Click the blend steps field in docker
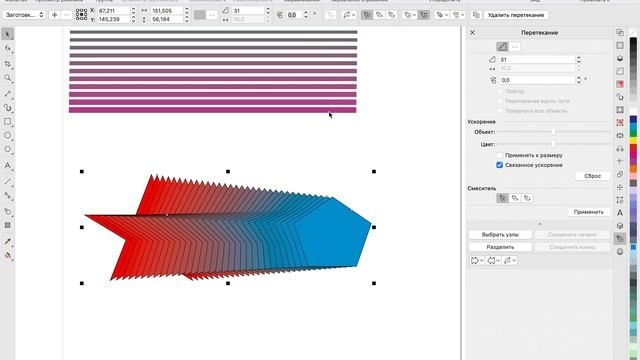The width and height of the screenshot is (640, 360). [x=537, y=60]
